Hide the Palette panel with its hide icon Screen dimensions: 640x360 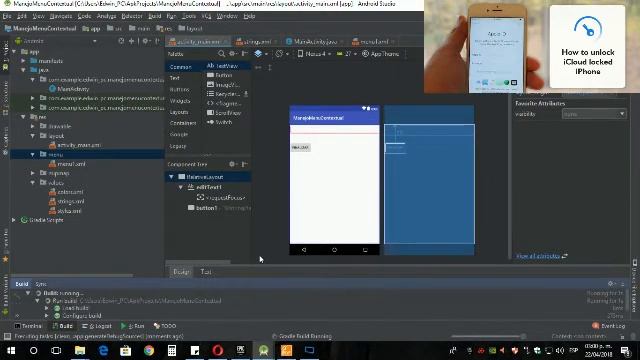pos(244,53)
